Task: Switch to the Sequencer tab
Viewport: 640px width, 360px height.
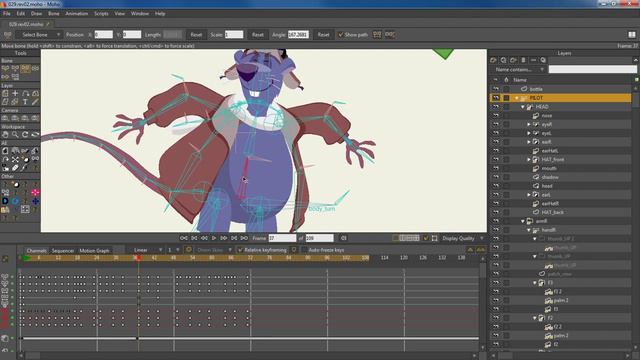Action: coord(63,250)
